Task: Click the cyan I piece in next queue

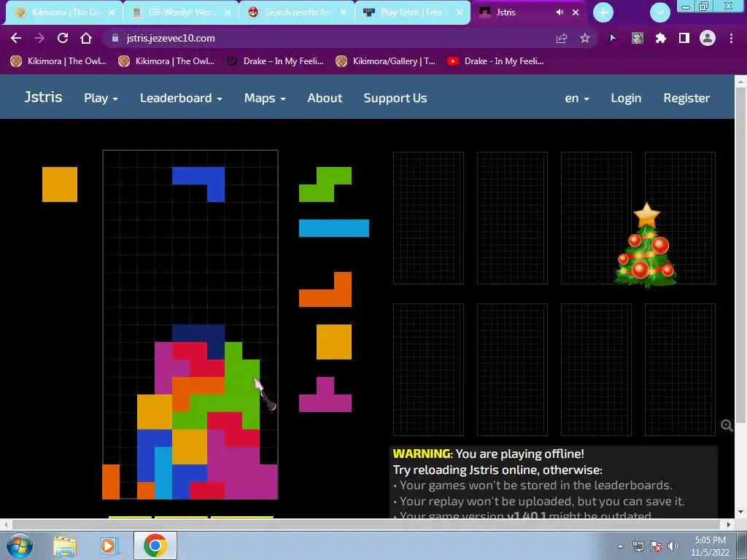Action: [x=334, y=228]
